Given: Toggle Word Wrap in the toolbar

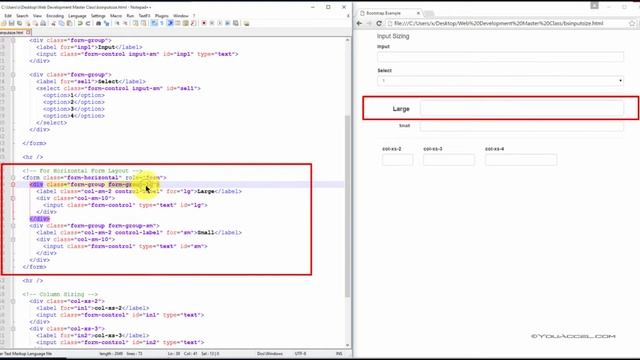Looking at the screenshot, I should [153, 23].
